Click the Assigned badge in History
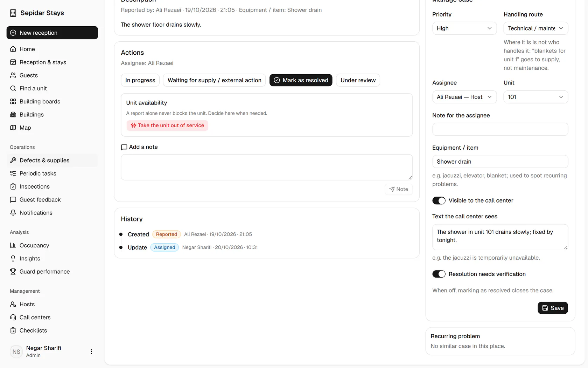The width and height of the screenshot is (588, 368). tap(164, 247)
